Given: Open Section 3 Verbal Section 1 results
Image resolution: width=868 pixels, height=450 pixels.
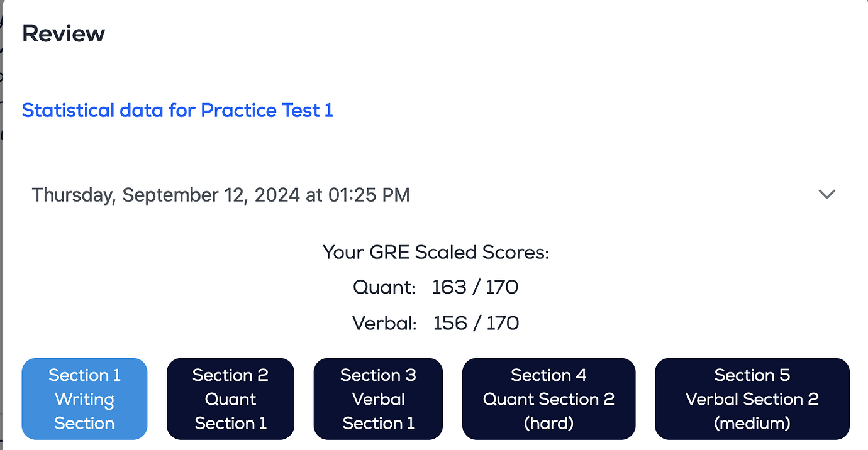Looking at the screenshot, I should (377, 398).
